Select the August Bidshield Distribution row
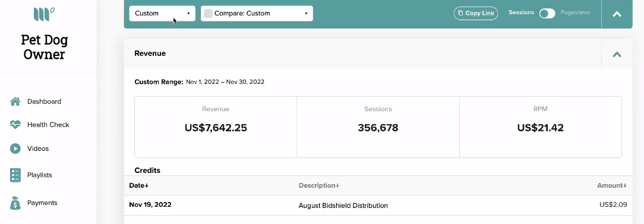This screenshot has width=644, height=224. click(378, 205)
